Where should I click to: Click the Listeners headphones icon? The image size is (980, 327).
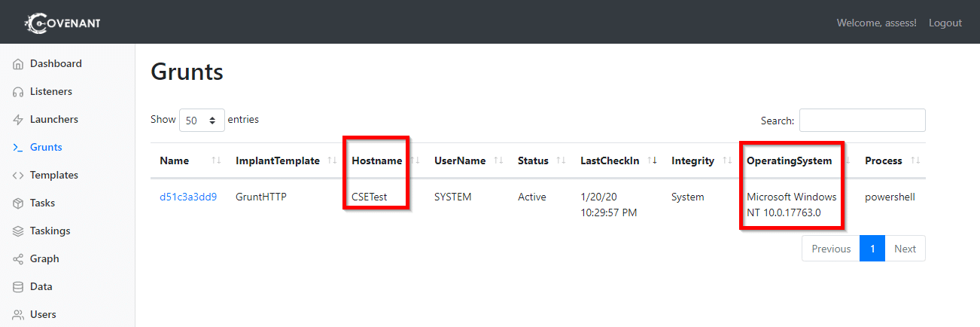tap(19, 92)
